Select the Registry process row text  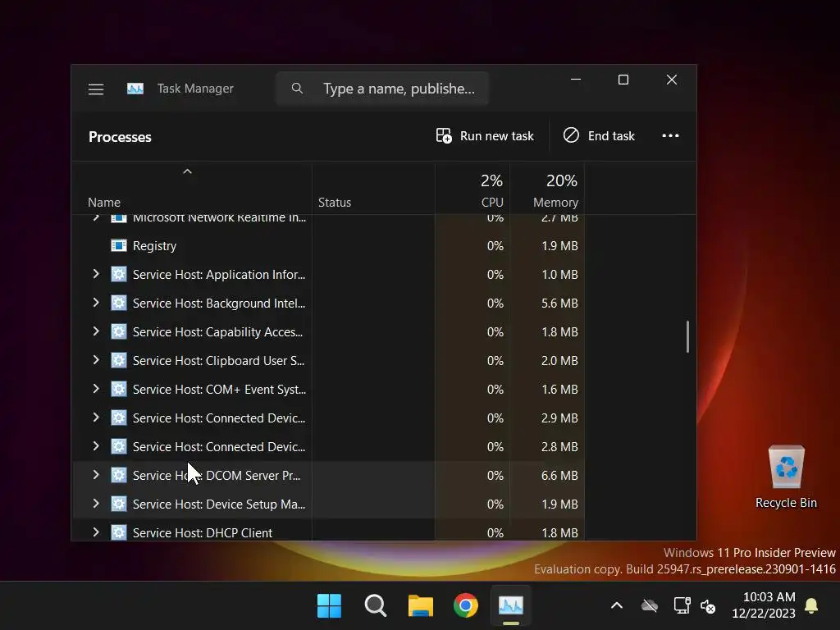coord(154,246)
